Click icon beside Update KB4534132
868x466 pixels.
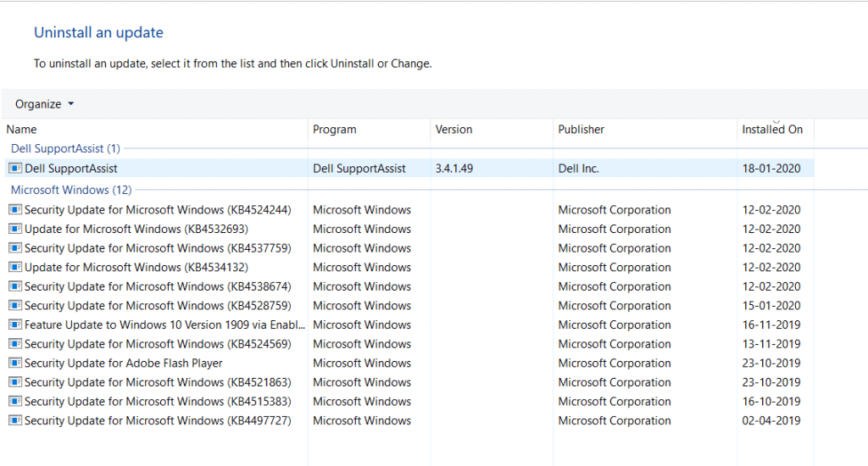click(15, 267)
